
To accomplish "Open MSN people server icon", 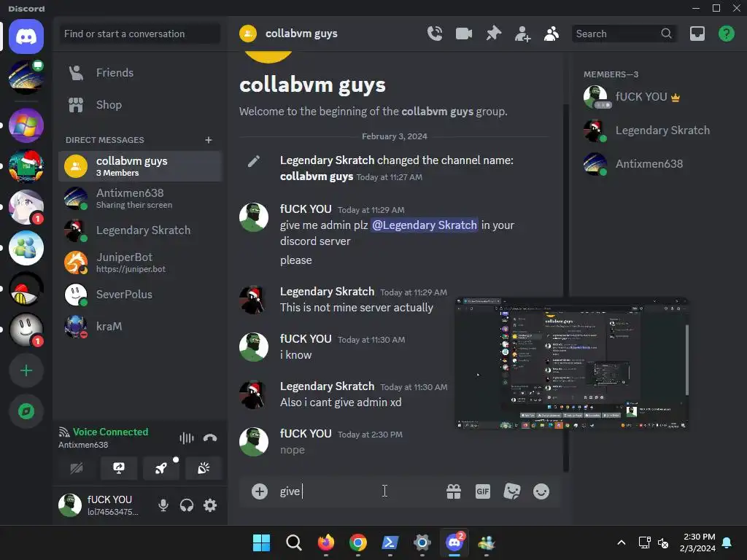I will [x=26, y=248].
